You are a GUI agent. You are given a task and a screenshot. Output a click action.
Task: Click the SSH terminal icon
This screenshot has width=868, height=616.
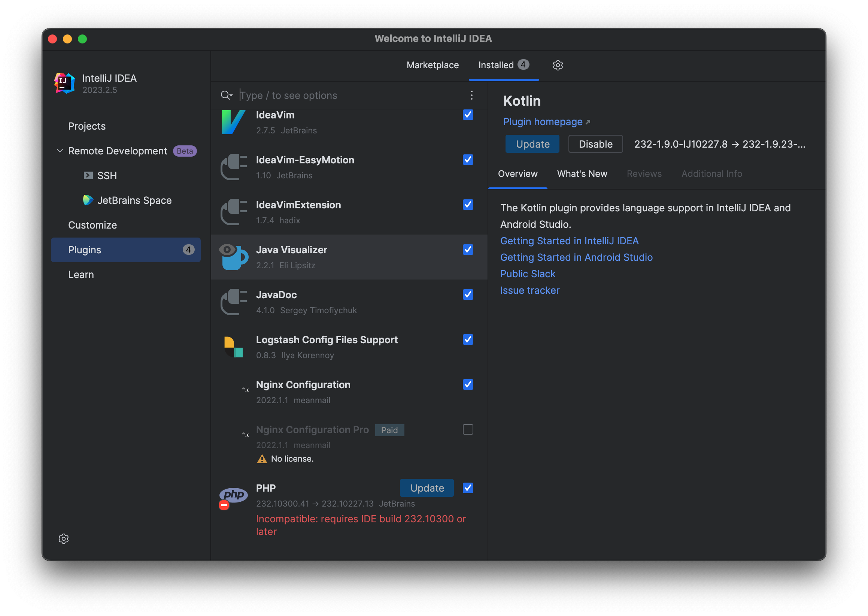[88, 175]
